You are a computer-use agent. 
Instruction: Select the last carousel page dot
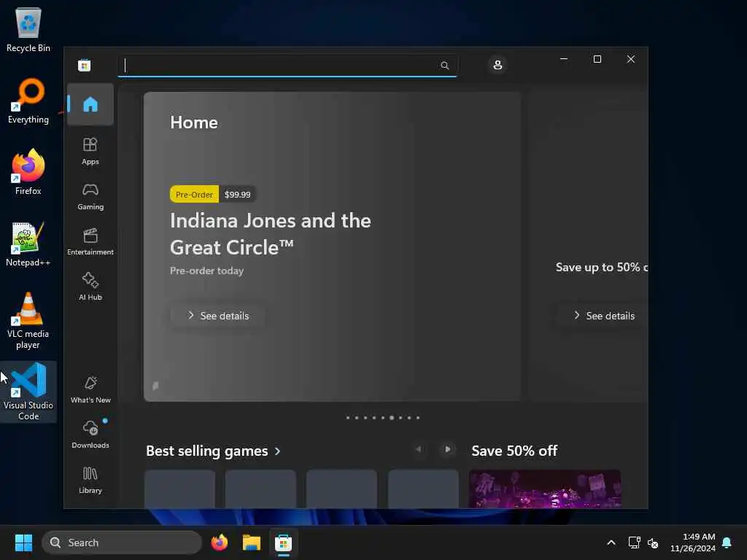[x=418, y=418]
